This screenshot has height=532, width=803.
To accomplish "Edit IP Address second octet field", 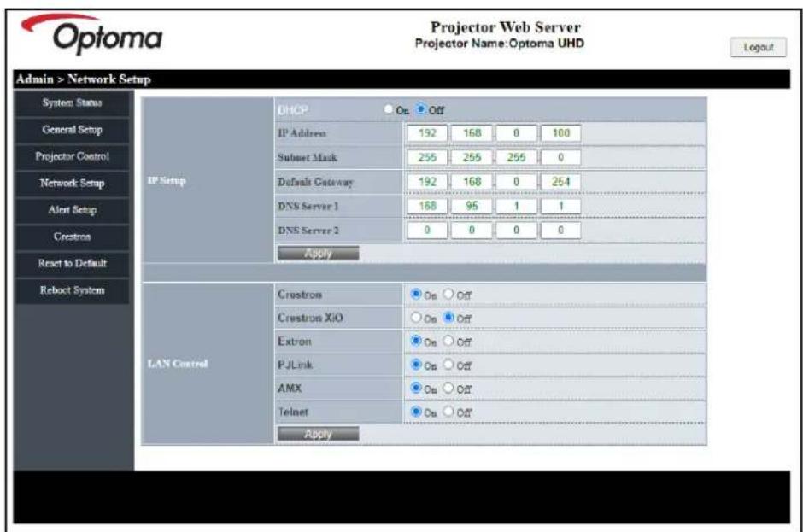I will pos(472,133).
